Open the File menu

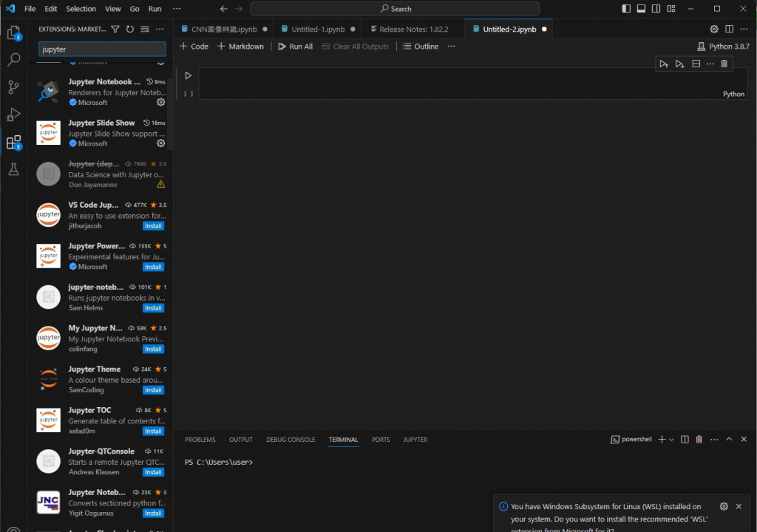[30, 9]
